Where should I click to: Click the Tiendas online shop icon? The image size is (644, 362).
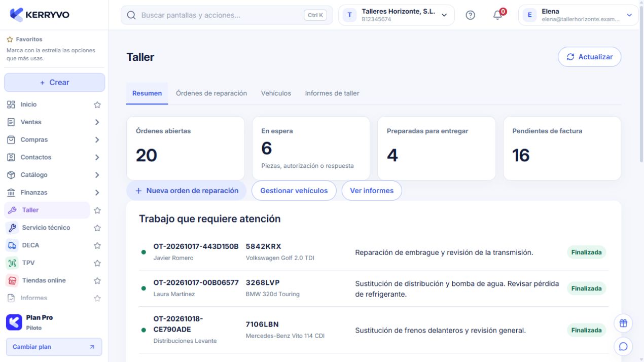click(x=13, y=280)
